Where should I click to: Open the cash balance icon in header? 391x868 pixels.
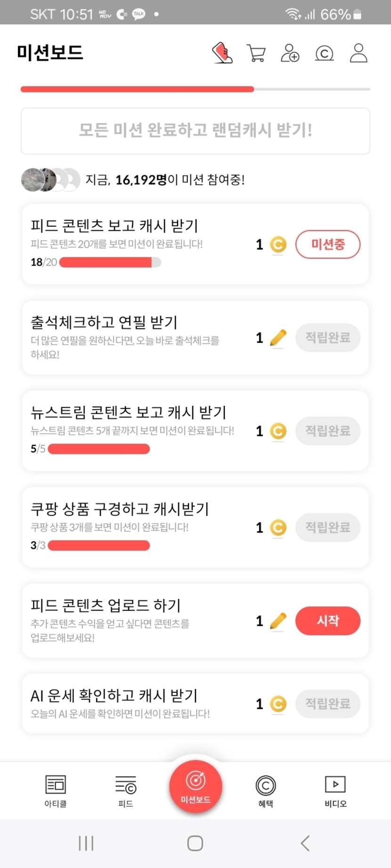point(324,53)
